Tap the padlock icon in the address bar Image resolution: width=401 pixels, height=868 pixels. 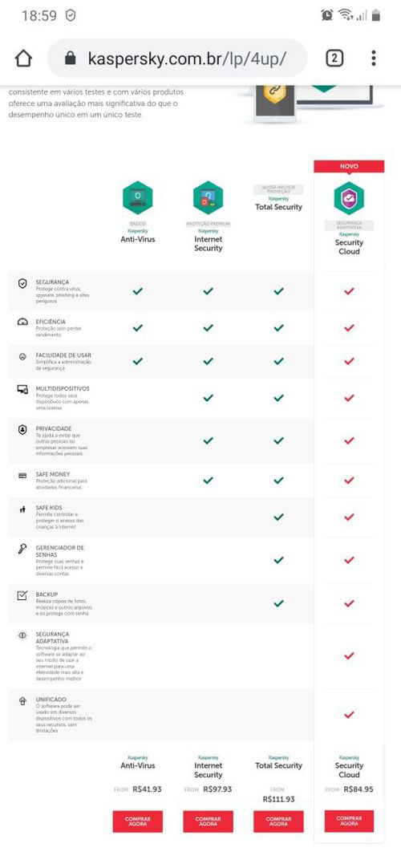(x=71, y=58)
